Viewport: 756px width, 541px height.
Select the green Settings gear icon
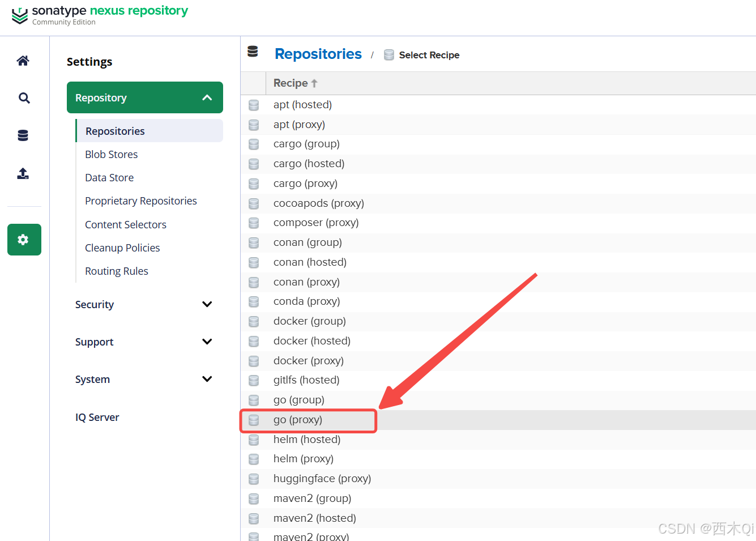point(24,240)
